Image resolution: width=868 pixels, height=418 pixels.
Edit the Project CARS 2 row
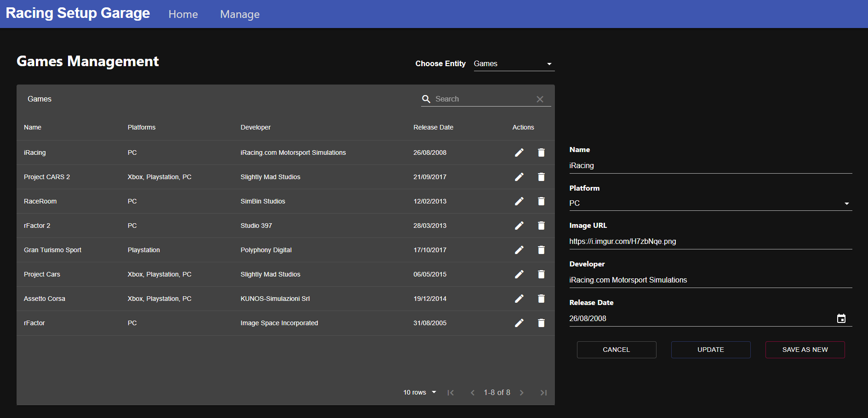519,177
